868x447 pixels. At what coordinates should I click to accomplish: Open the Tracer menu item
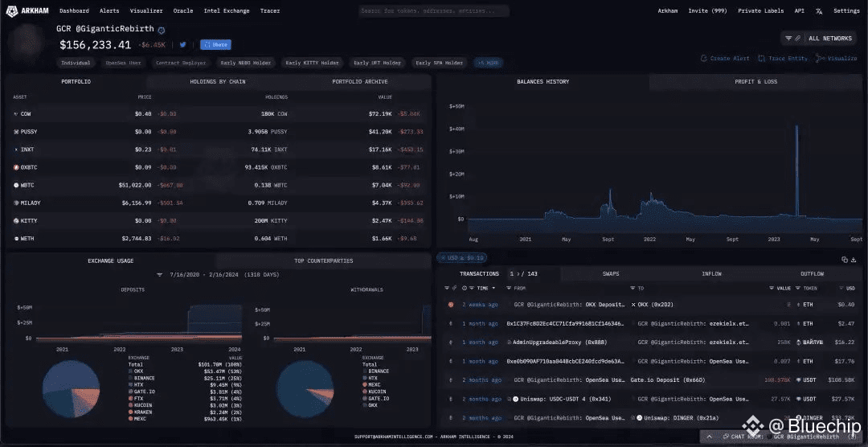click(x=269, y=10)
